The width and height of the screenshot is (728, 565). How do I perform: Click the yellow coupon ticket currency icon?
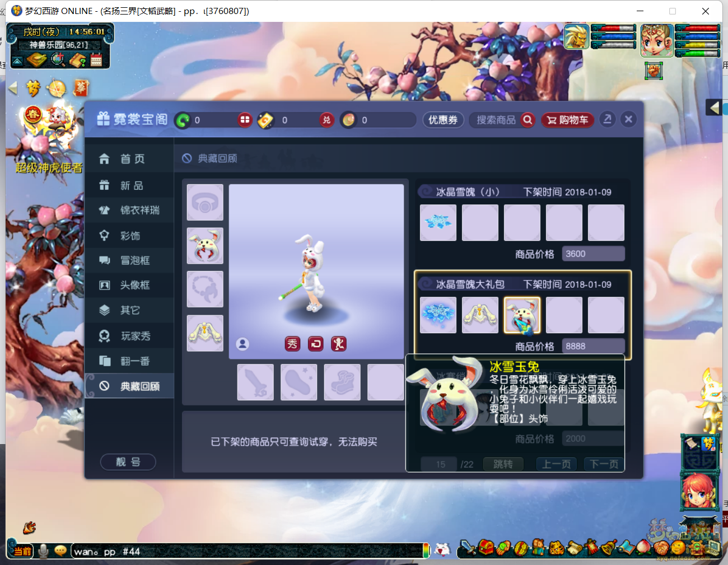pyautogui.click(x=265, y=120)
